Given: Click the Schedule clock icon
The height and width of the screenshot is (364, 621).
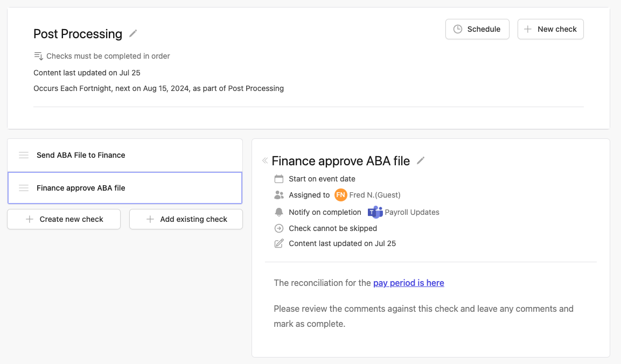Looking at the screenshot, I should [x=458, y=29].
